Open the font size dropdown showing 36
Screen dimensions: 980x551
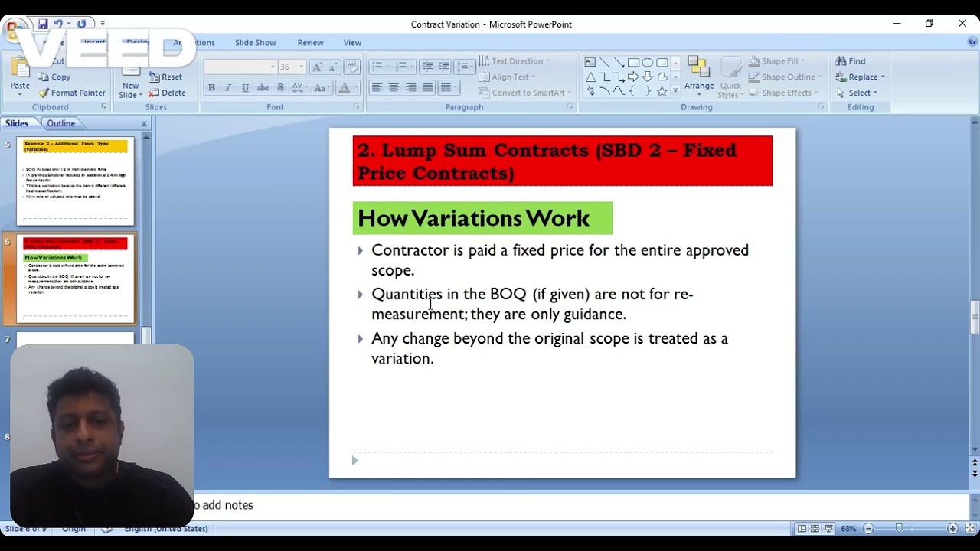[x=302, y=67]
